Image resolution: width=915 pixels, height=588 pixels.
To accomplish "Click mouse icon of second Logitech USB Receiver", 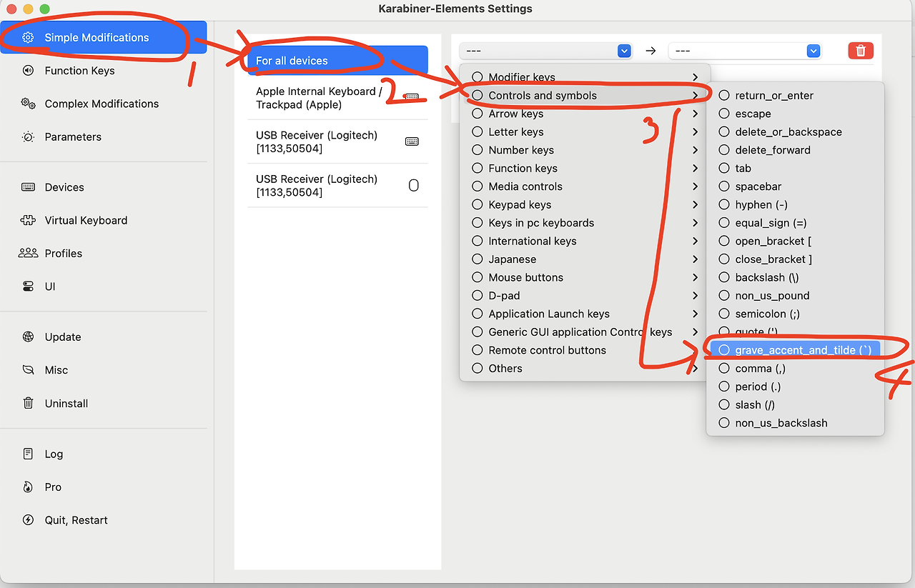I will (413, 186).
